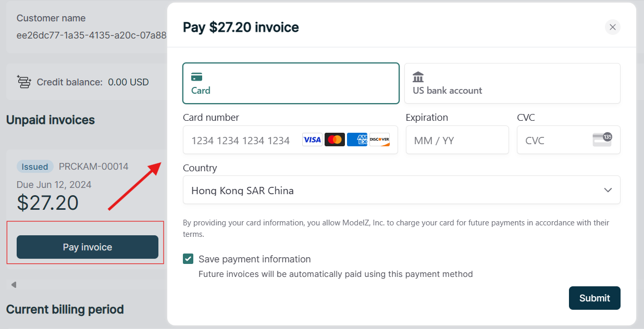The width and height of the screenshot is (644, 329).
Task: Close the pay invoice dialog
Action: point(613,27)
